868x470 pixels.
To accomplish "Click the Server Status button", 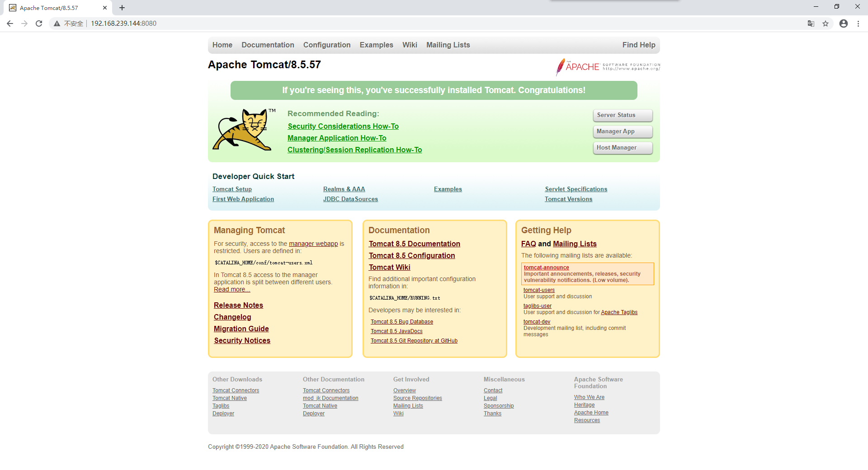I will click(x=623, y=115).
